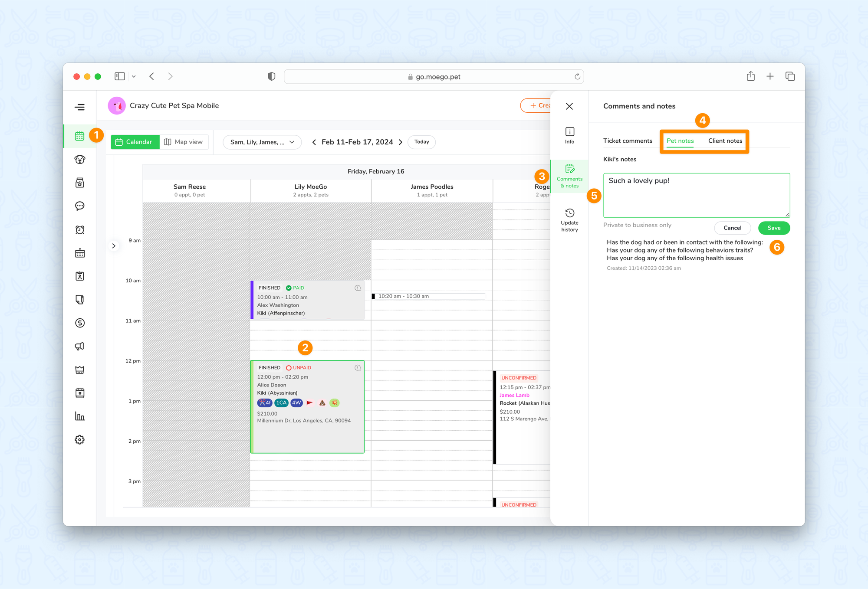Viewport: 868px width, 589px height.
Task: Switch to Map view
Action: (184, 142)
